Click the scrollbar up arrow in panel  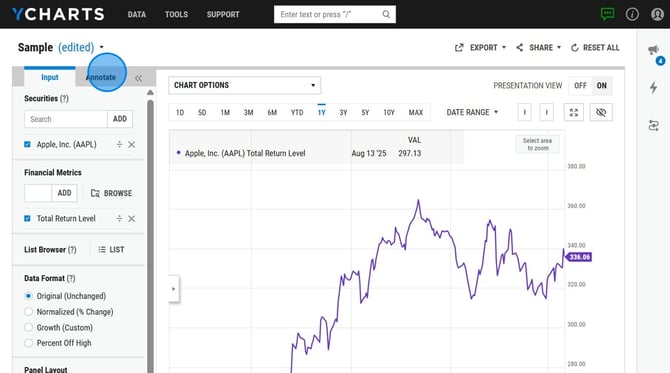click(x=150, y=92)
